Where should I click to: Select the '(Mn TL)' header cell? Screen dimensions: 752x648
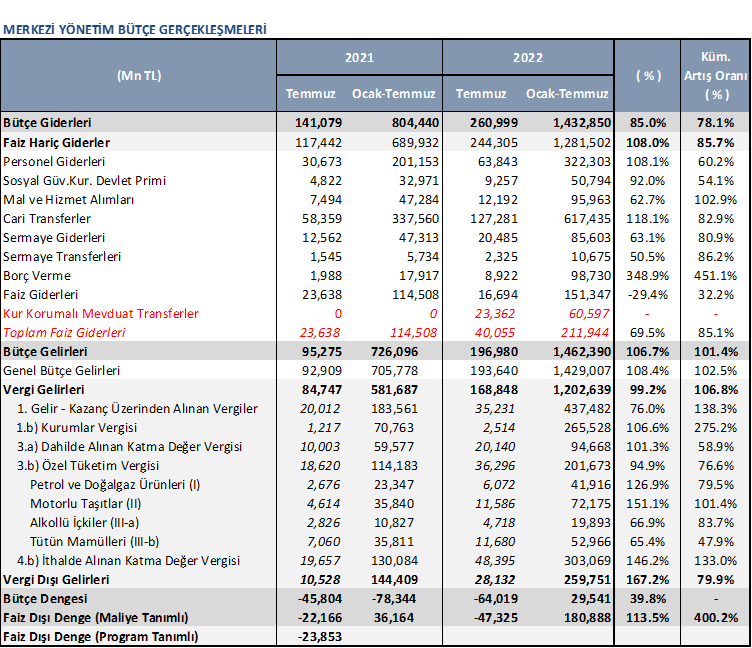[x=139, y=76]
